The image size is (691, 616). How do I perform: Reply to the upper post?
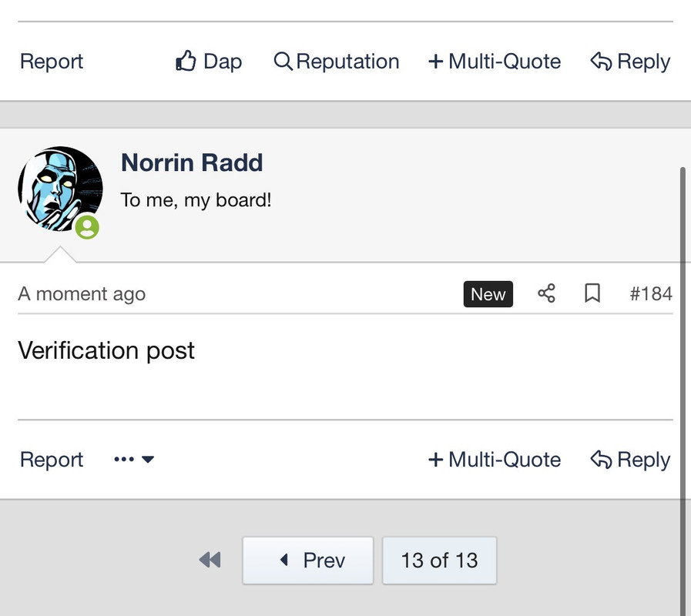(630, 62)
